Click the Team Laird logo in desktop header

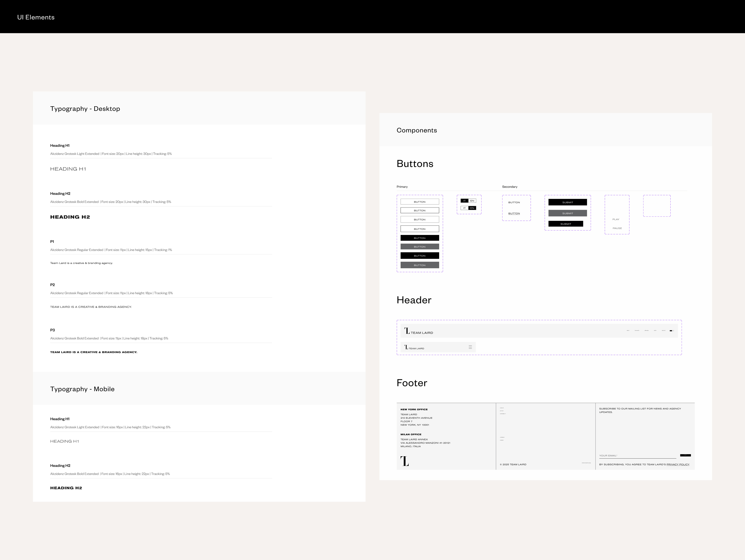[419, 331]
